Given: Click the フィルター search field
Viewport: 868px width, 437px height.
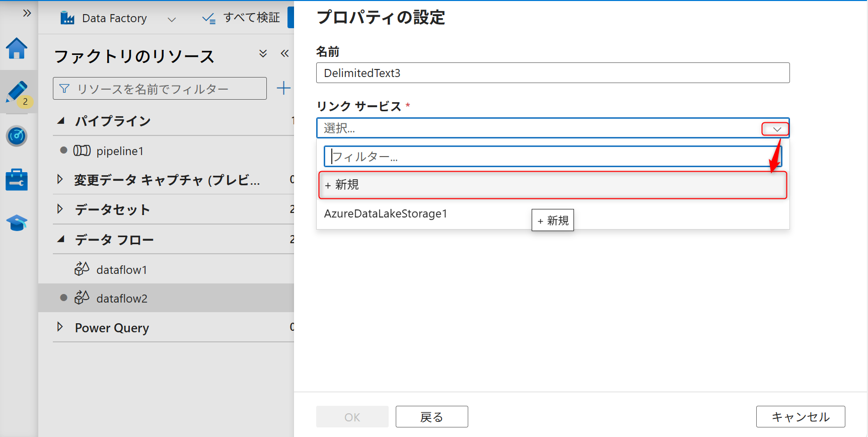Looking at the screenshot, I should [552, 157].
